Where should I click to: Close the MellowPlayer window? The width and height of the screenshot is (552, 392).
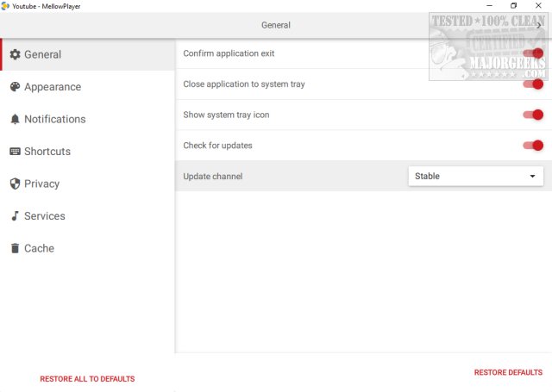[x=538, y=6]
